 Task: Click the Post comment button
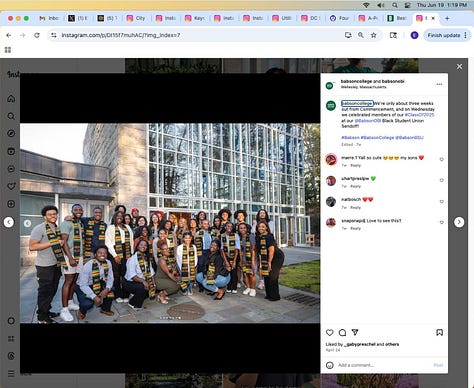438,365
